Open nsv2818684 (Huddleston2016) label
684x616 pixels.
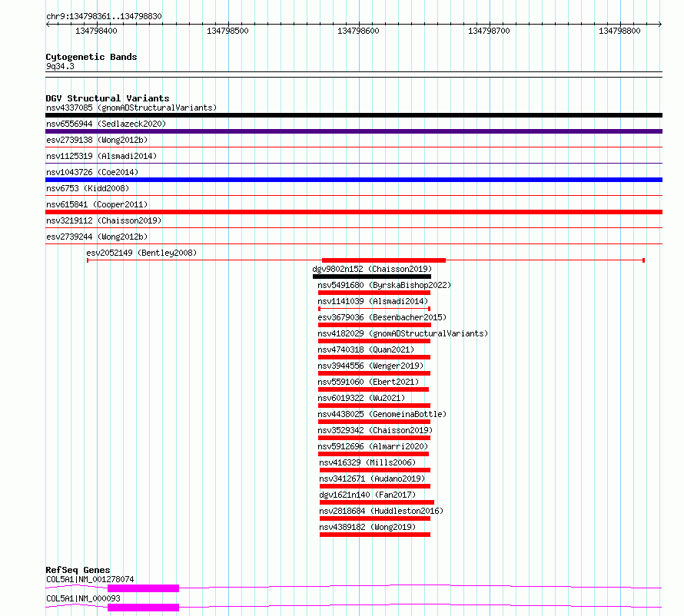(381, 511)
